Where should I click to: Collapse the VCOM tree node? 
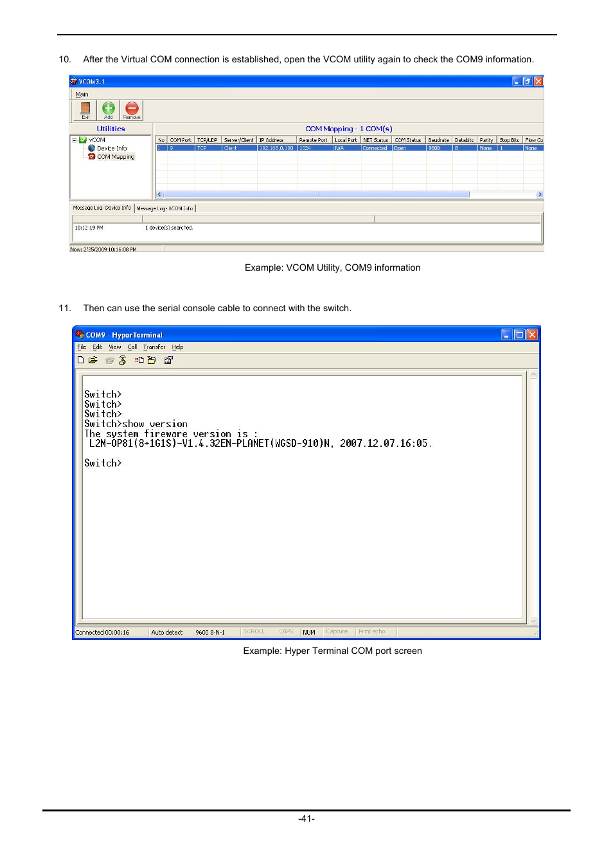coord(75,140)
